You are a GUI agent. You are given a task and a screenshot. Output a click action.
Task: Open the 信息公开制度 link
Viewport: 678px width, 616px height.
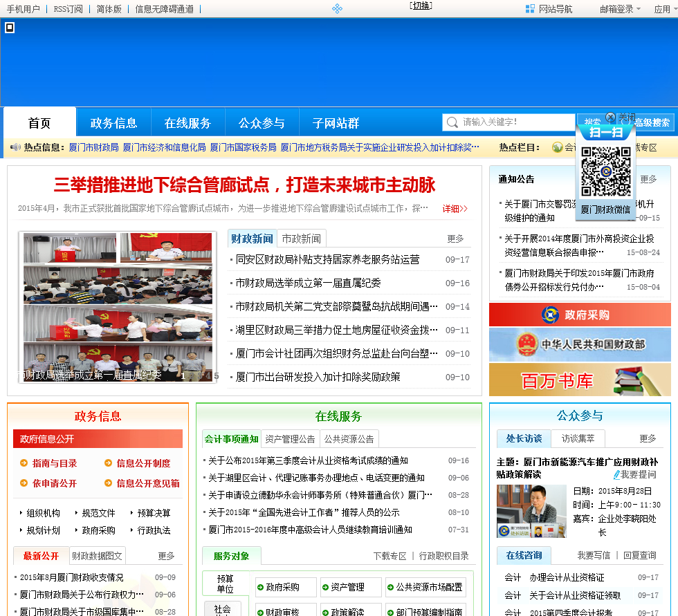click(x=143, y=463)
